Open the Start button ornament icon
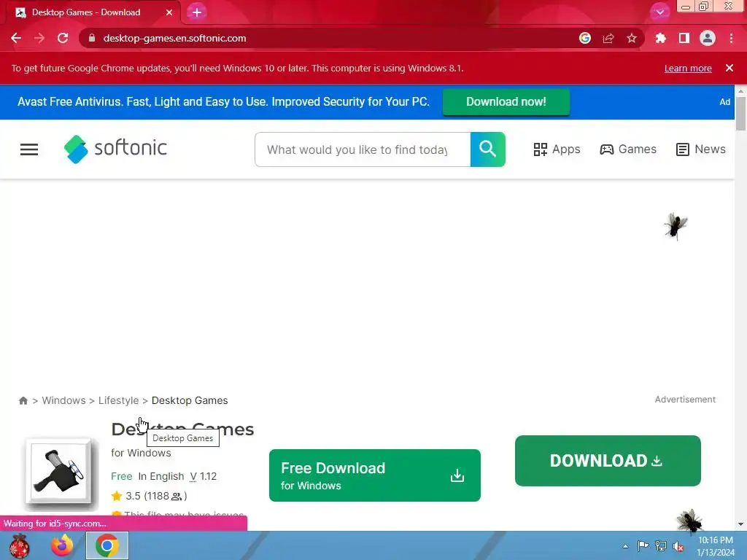The width and height of the screenshot is (747, 560). pos(20,545)
